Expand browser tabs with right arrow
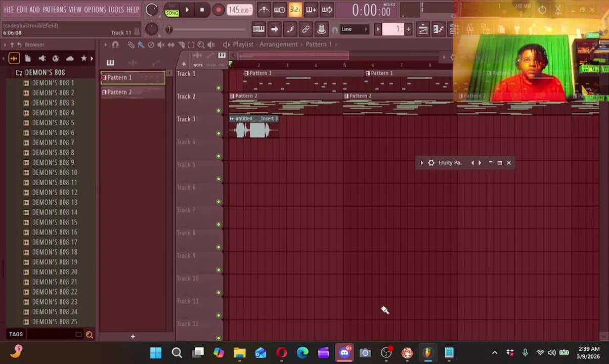The height and width of the screenshot is (364, 609). (92, 59)
